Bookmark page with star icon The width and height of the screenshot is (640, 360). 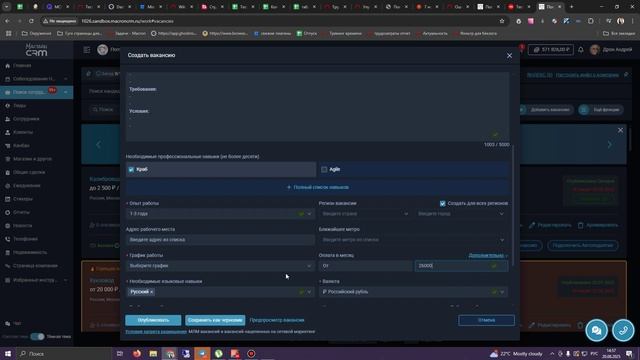tap(502, 21)
